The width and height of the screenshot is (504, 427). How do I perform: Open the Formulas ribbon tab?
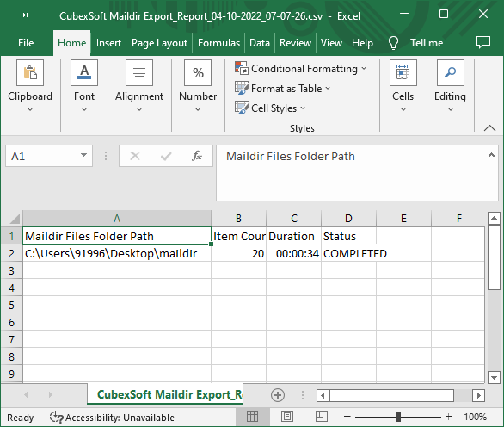pyautogui.click(x=218, y=43)
